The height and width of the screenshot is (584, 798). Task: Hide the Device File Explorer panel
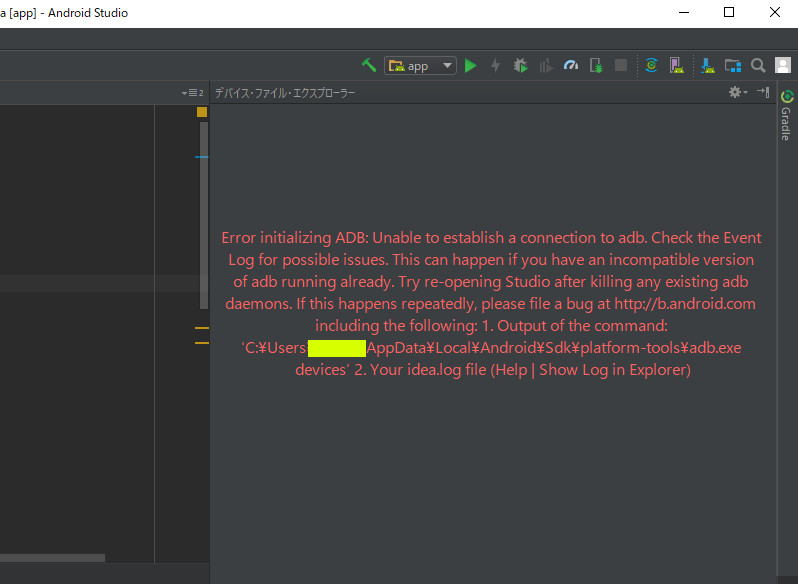click(763, 92)
